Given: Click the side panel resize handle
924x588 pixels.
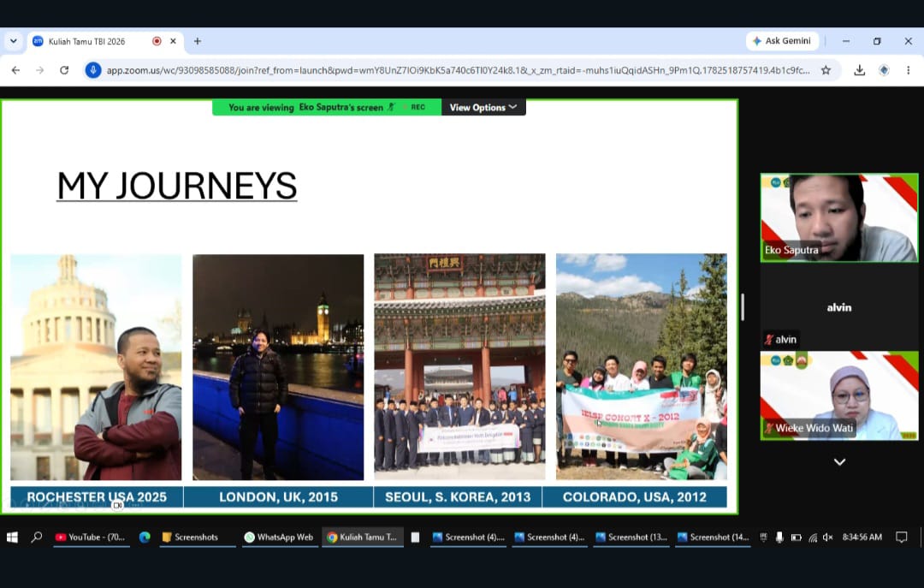Looking at the screenshot, I should (x=743, y=306).
